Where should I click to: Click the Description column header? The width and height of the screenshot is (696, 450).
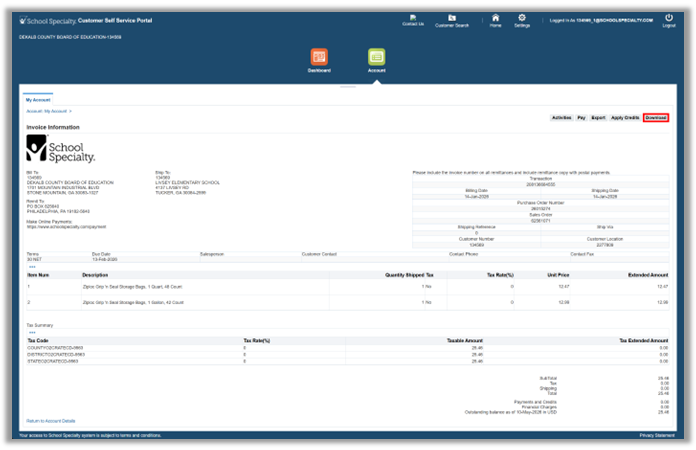click(x=95, y=275)
